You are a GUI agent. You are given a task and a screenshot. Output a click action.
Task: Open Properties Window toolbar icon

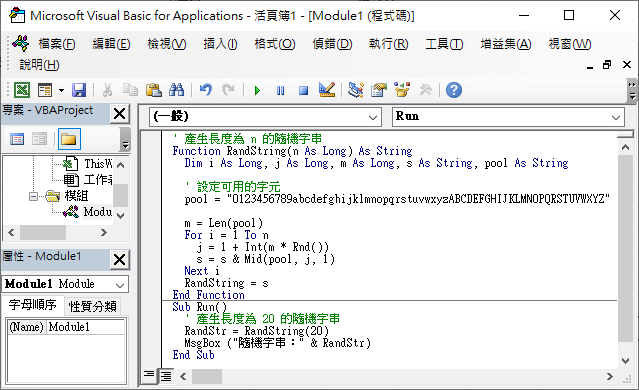tap(379, 90)
